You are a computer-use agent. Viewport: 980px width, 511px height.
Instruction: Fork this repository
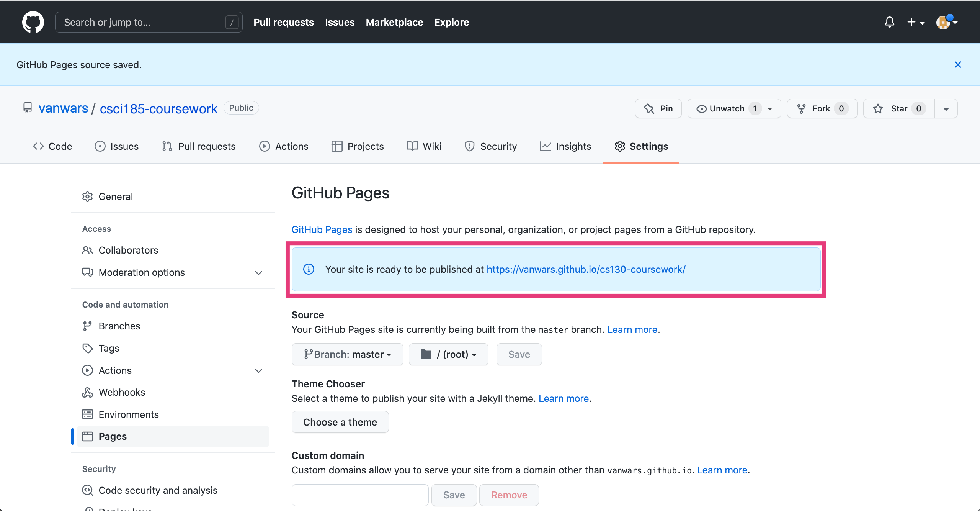point(822,108)
